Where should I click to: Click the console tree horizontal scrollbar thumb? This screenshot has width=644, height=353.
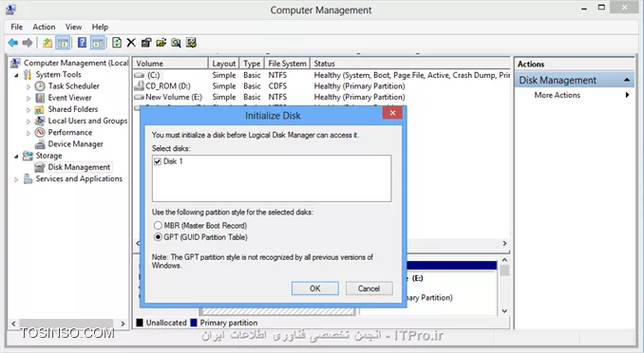coord(66,324)
